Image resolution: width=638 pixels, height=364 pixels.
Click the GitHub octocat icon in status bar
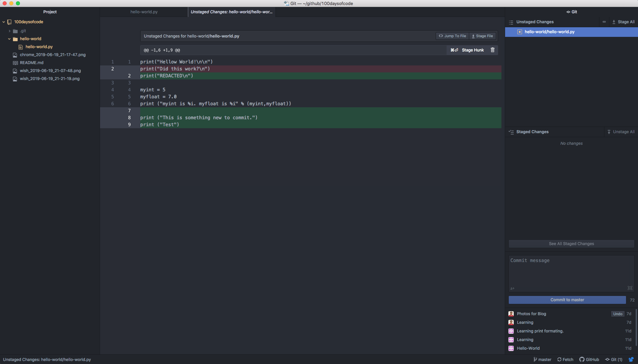pyautogui.click(x=582, y=359)
